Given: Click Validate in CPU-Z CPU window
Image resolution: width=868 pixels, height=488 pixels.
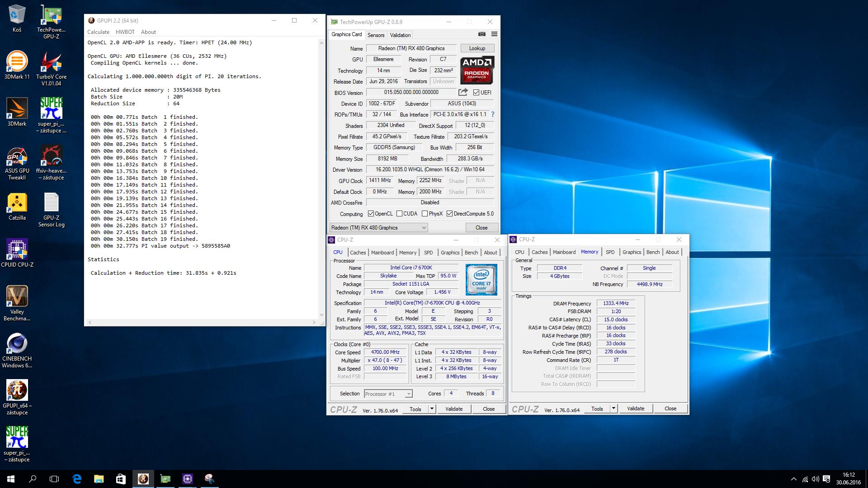Looking at the screenshot, I should 454,409.
